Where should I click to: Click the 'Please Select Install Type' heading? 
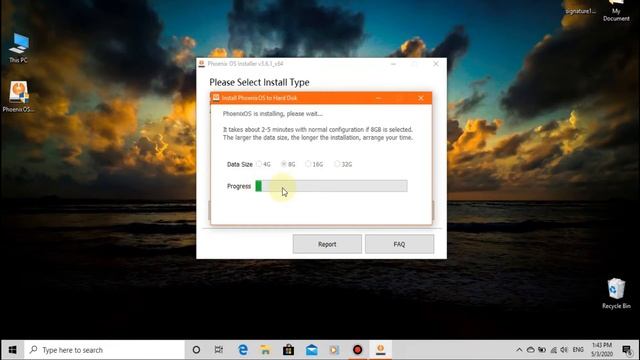tap(259, 82)
